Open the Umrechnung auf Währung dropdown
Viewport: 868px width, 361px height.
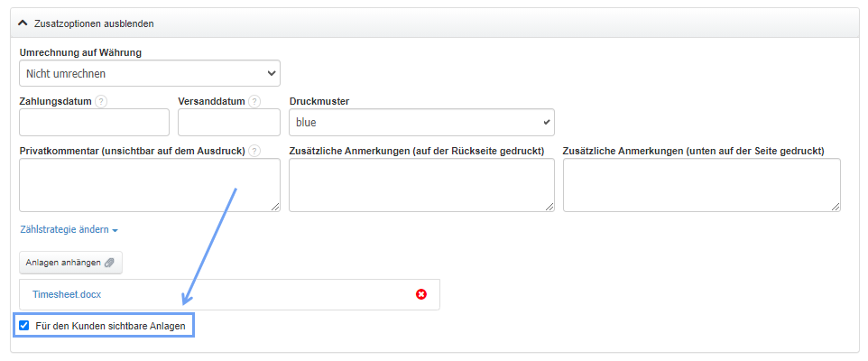[149, 73]
